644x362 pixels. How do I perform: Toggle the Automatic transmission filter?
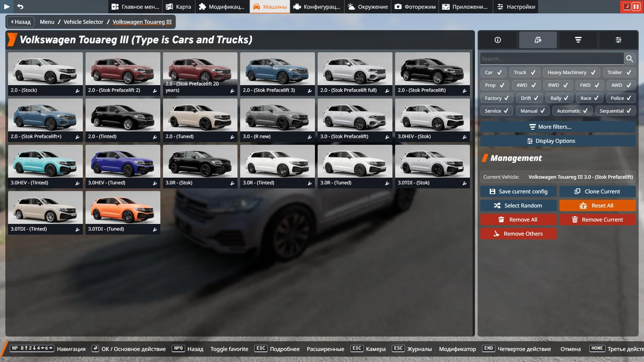(572, 111)
